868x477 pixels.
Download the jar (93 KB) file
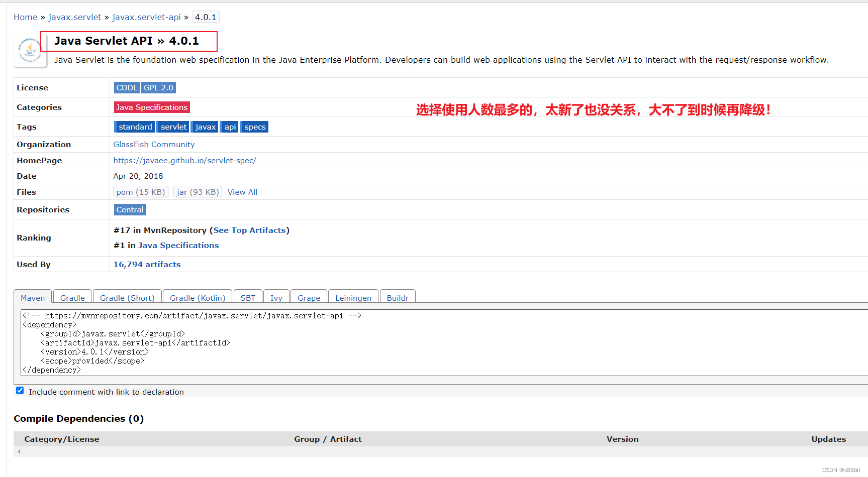coord(198,192)
